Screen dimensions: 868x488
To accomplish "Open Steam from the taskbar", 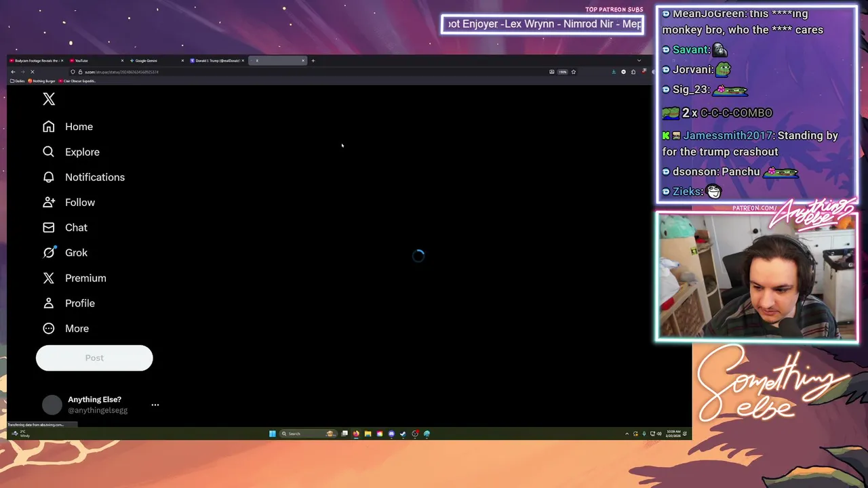I will (403, 434).
